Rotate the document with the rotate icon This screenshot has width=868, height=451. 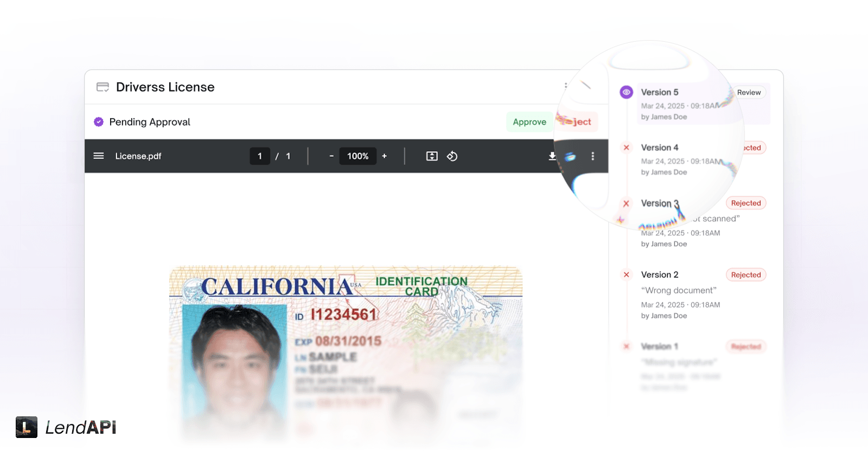pyautogui.click(x=452, y=156)
